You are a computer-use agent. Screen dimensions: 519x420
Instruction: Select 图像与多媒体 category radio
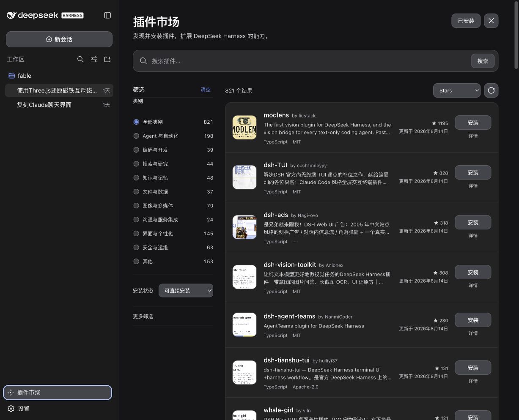tap(136, 205)
